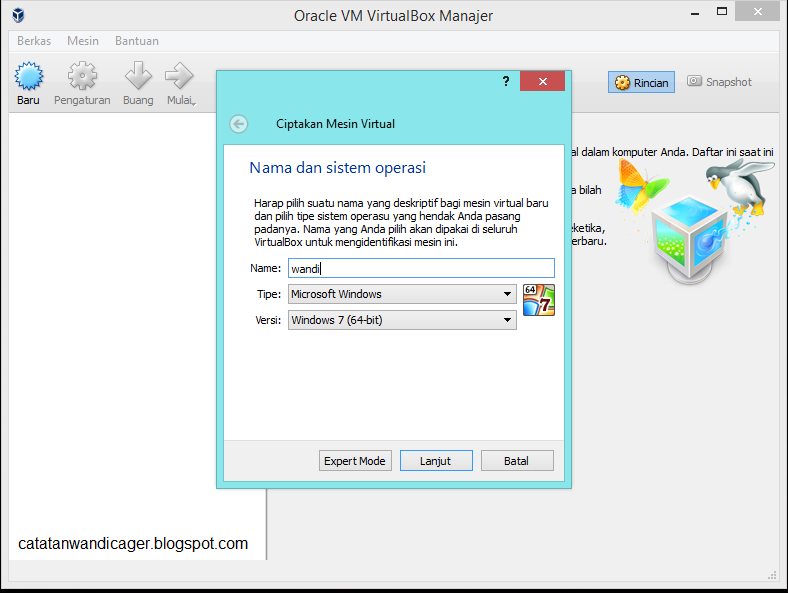Click the help question mark in dialog

506,81
